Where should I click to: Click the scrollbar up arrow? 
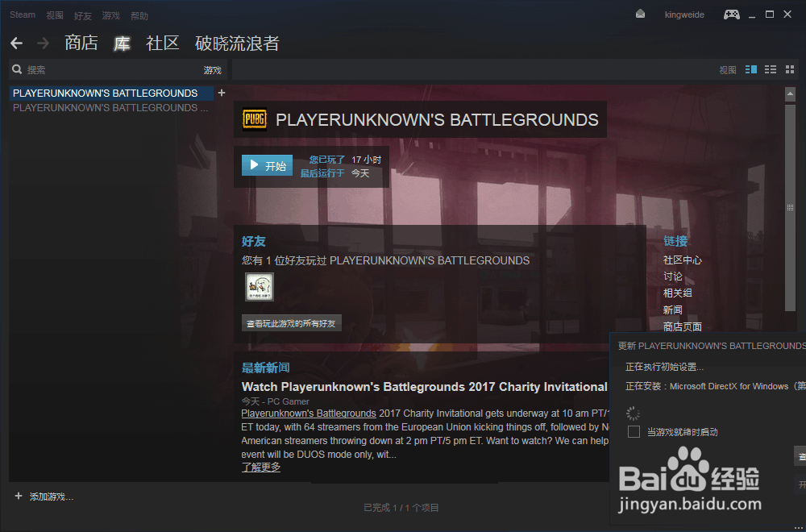coord(790,94)
